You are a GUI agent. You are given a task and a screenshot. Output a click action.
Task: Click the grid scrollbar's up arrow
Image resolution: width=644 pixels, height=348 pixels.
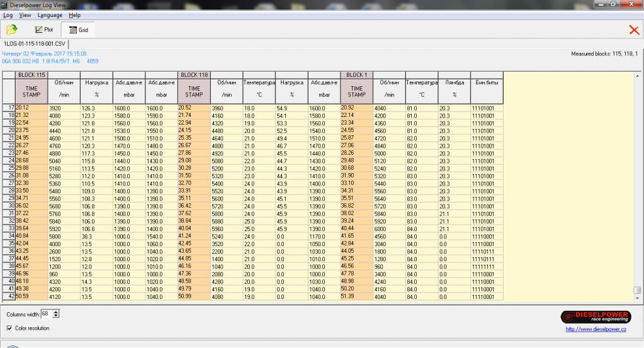637,76
